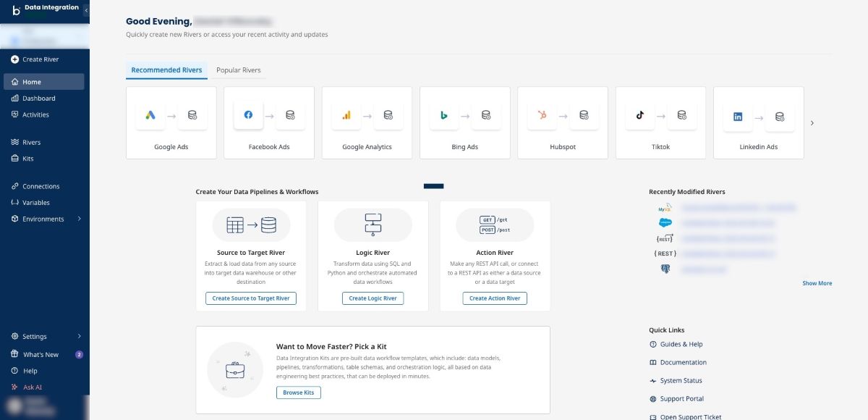This screenshot has width=868, height=420.
Task: Open Variables braces icon in sidebar
Action: click(15, 202)
